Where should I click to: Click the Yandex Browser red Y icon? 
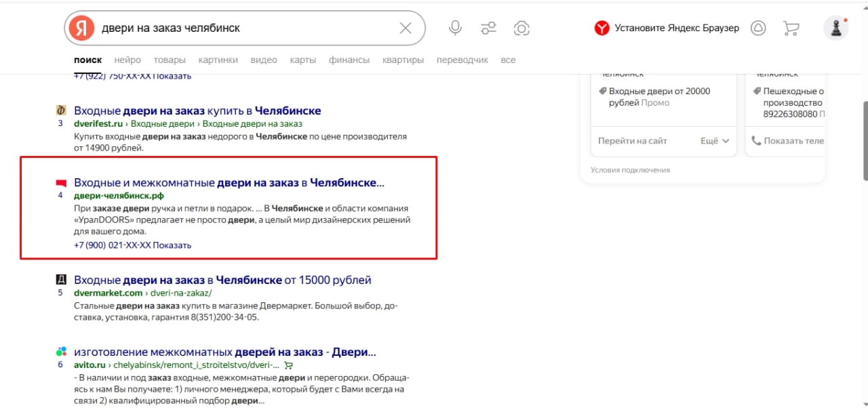click(601, 28)
